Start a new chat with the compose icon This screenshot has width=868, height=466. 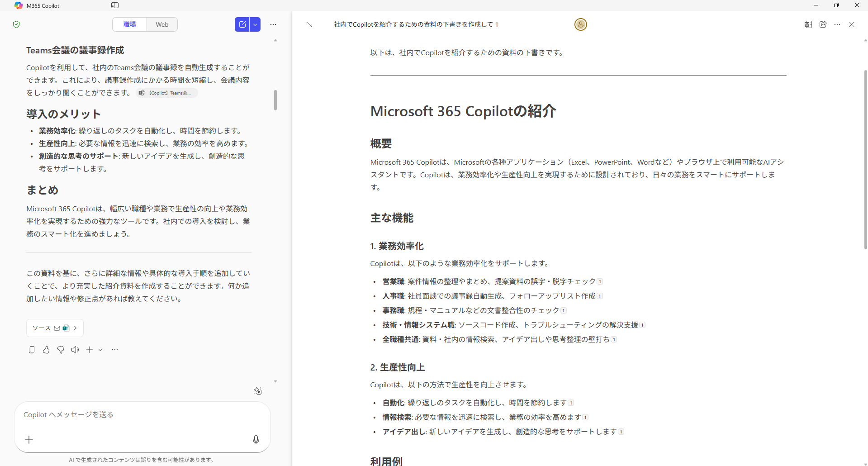pyautogui.click(x=242, y=24)
